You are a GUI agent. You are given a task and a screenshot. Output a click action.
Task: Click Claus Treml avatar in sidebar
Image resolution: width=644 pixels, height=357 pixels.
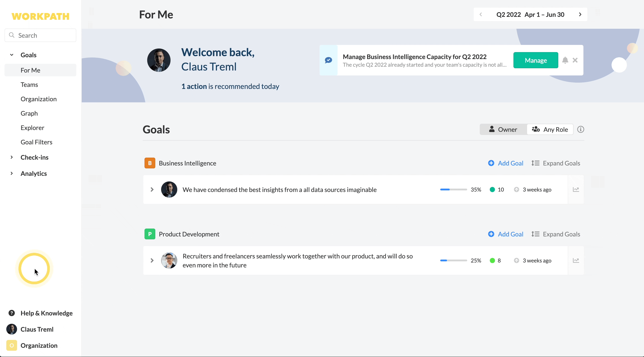[x=11, y=329]
